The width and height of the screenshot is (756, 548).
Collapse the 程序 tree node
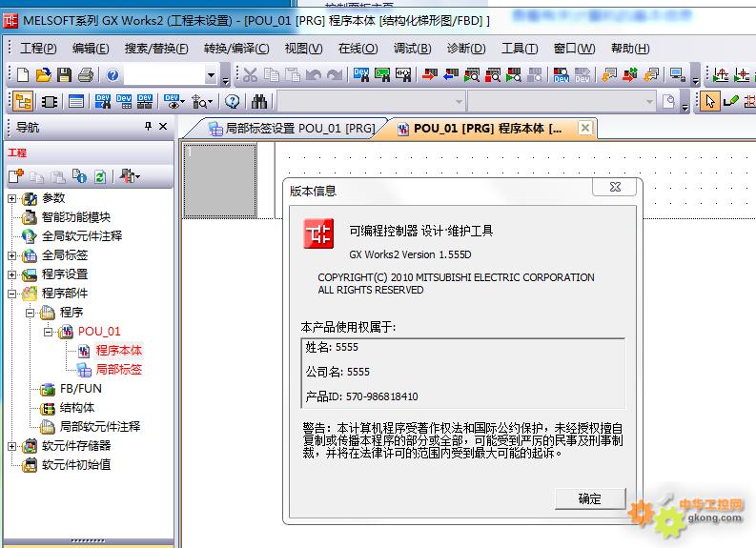(x=30, y=313)
